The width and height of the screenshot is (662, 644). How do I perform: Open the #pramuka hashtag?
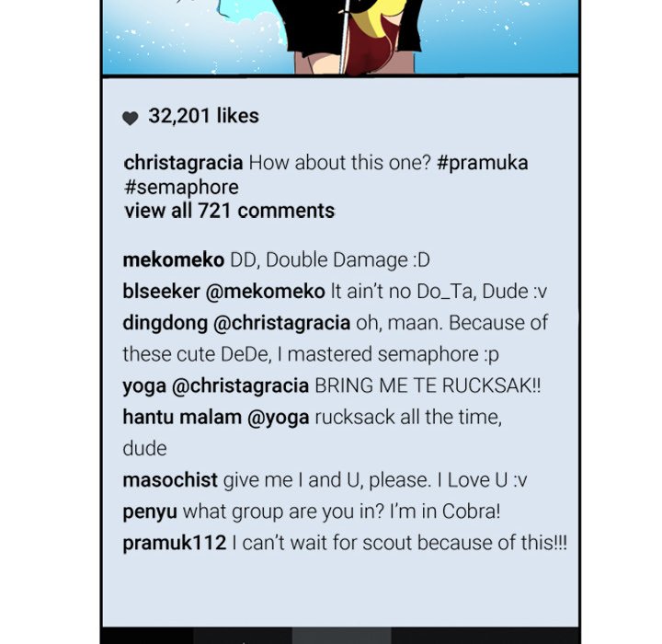pyautogui.click(x=482, y=163)
